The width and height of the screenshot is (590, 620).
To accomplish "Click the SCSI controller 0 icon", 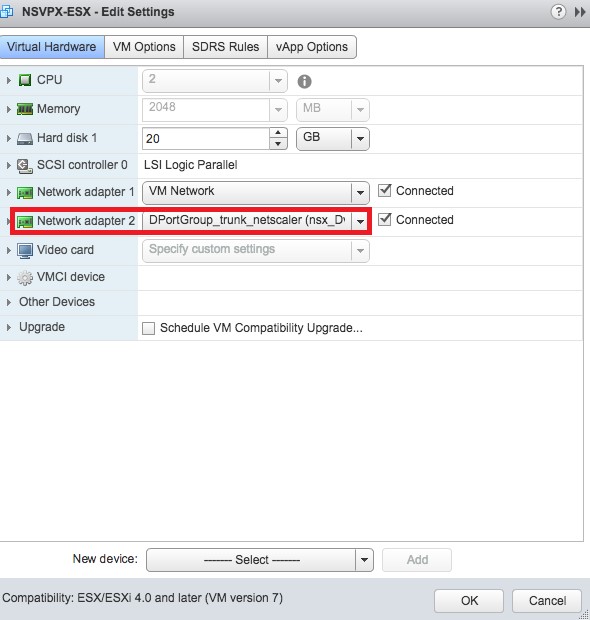I will tap(25, 166).
